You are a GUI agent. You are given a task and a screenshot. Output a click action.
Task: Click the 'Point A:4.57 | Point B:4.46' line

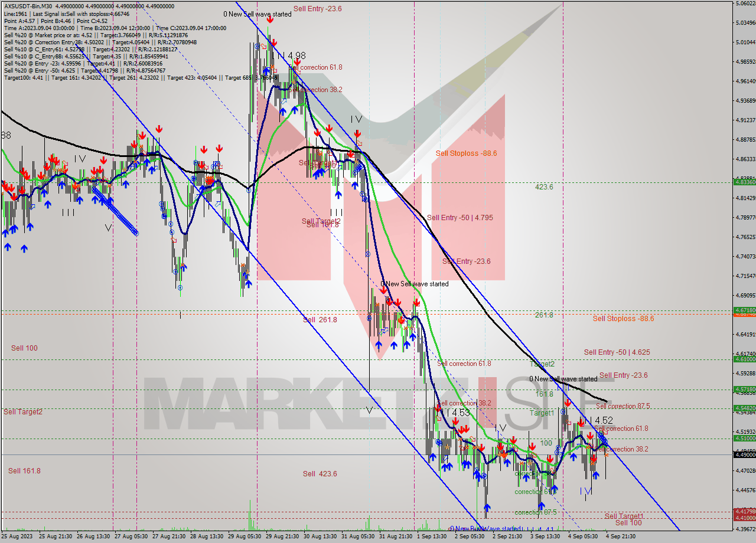(56, 21)
